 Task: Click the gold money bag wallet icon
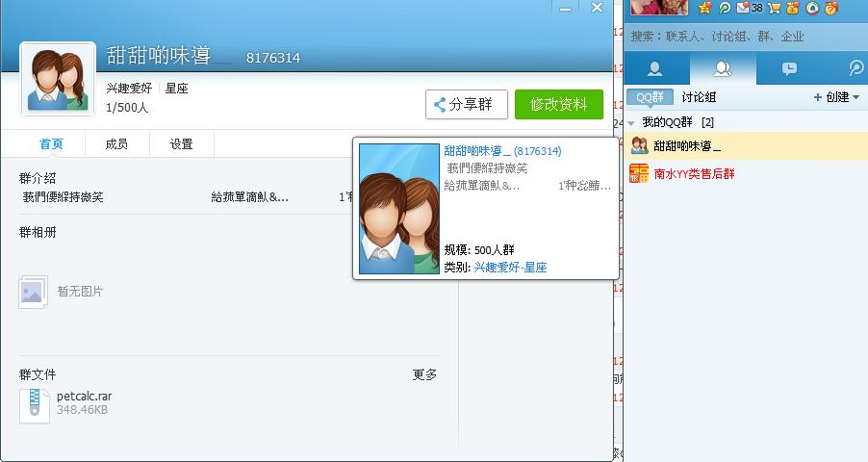(x=793, y=8)
